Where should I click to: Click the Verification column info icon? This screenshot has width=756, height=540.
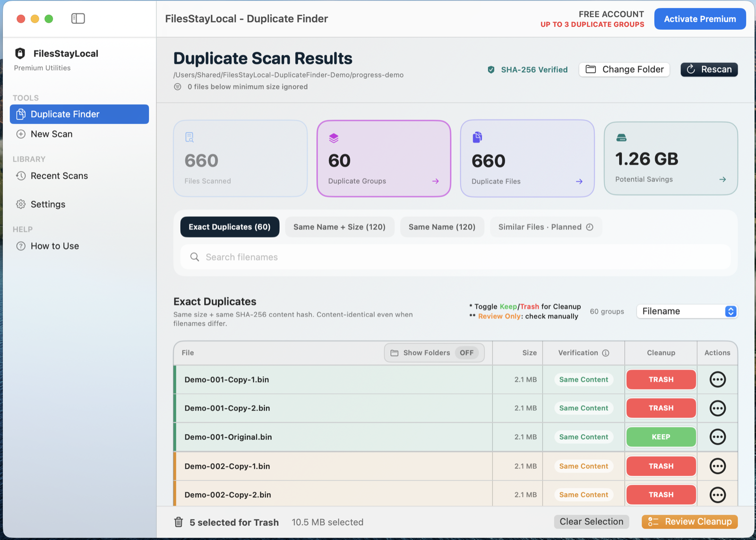[606, 353]
